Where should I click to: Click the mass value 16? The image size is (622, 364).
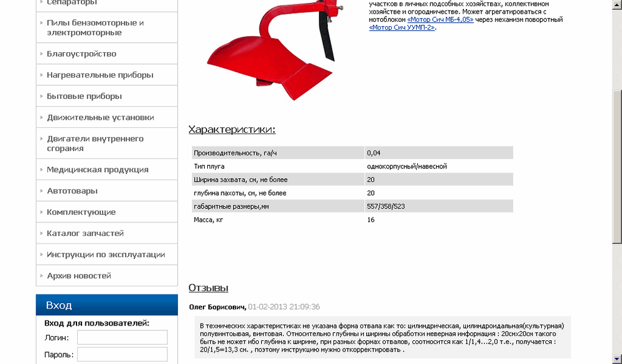point(371,220)
